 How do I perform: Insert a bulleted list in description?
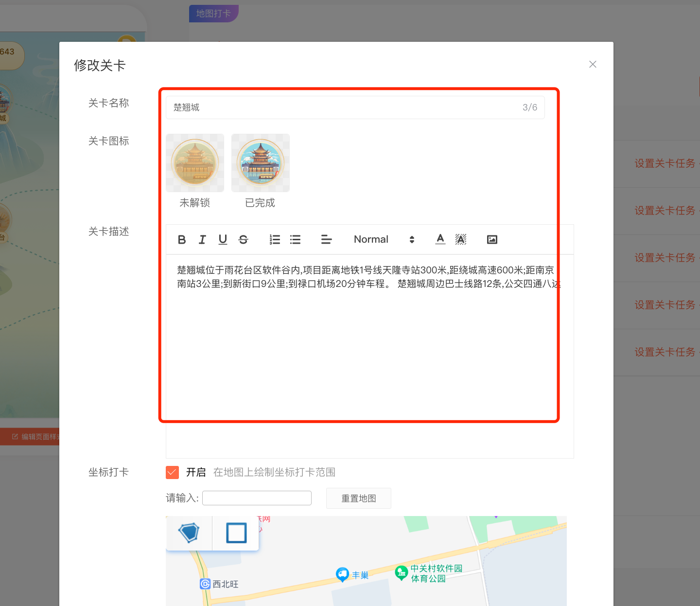(x=295, y=239)
